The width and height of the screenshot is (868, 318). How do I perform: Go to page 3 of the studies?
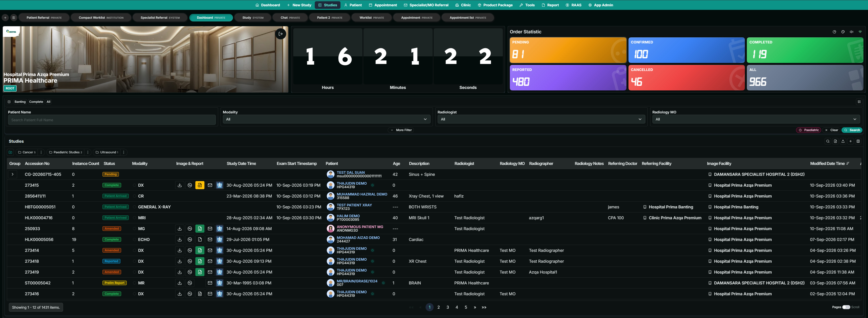click(448, 307)
